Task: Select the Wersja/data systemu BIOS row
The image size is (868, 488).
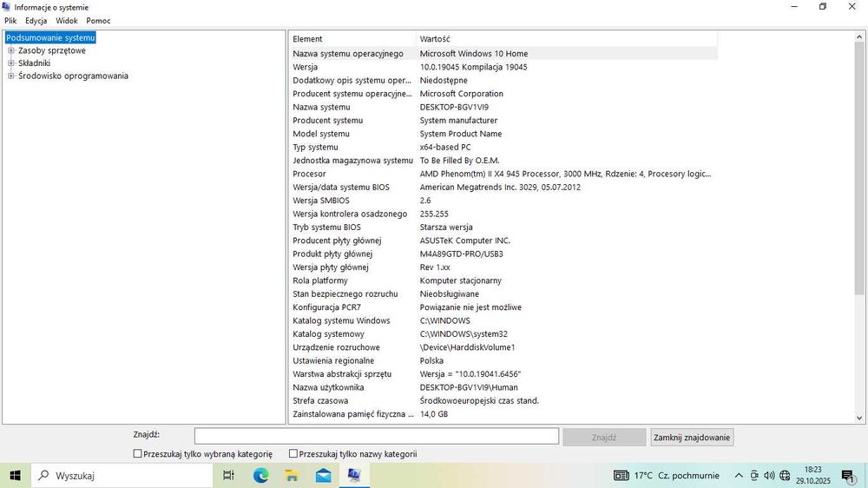Action: (503, 188)
